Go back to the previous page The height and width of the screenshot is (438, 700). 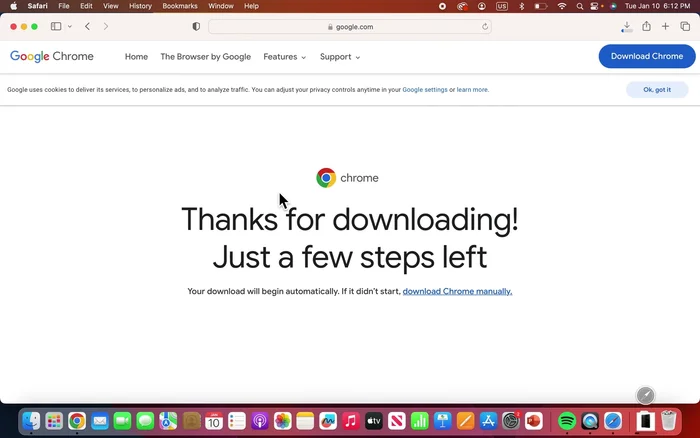88,26
